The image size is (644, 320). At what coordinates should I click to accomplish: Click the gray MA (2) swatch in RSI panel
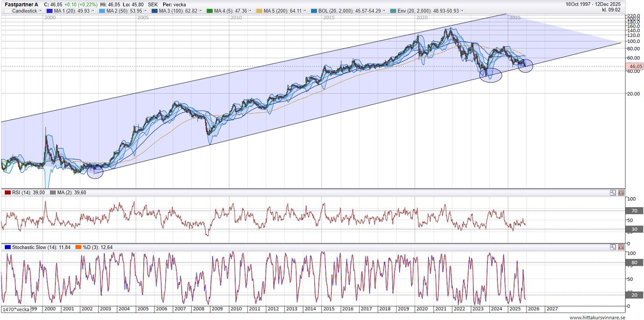[53, 192]
